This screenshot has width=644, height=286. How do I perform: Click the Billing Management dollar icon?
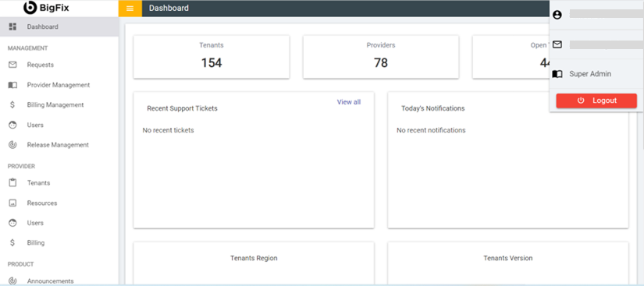pos(12,105)
